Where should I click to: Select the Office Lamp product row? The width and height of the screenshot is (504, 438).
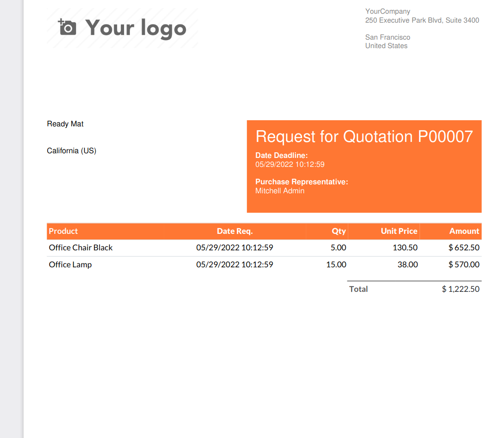click(x=70, y=264)
